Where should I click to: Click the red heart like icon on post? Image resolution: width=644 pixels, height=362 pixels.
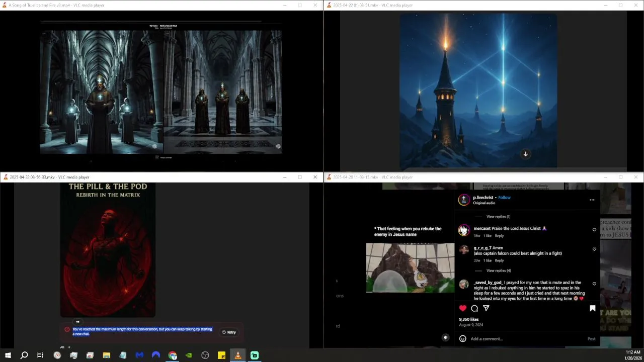463,308
